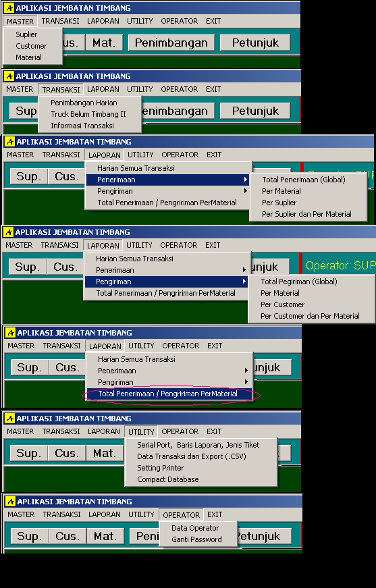Click the Mat. button in the OPERATOR-menu window

pos(105,536)
